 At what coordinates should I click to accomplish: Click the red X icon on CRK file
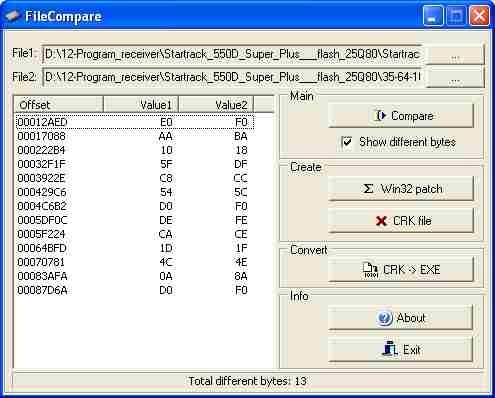coord(381,221)
